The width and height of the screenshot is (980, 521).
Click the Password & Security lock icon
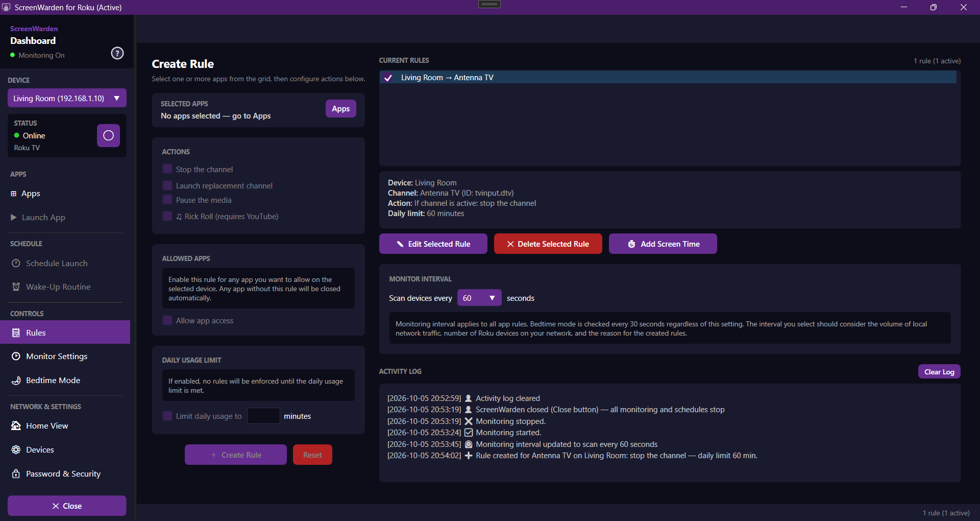pos(16,473)
